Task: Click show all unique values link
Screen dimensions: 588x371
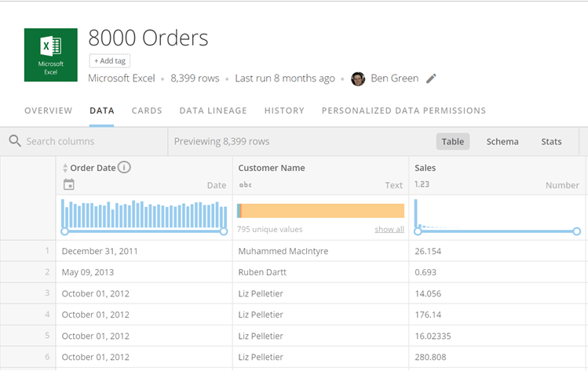Action: (389, 229)
